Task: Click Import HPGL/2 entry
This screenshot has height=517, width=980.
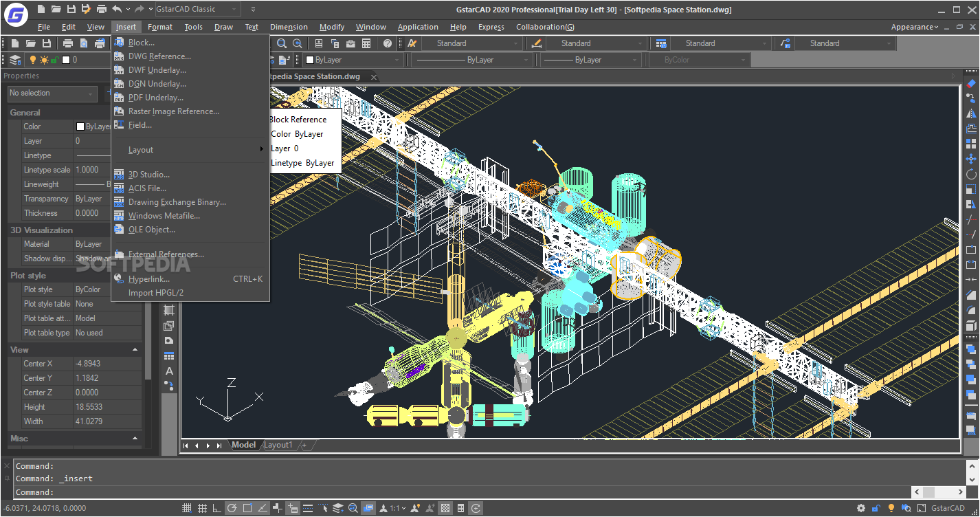Action: (x=190, y=293)
